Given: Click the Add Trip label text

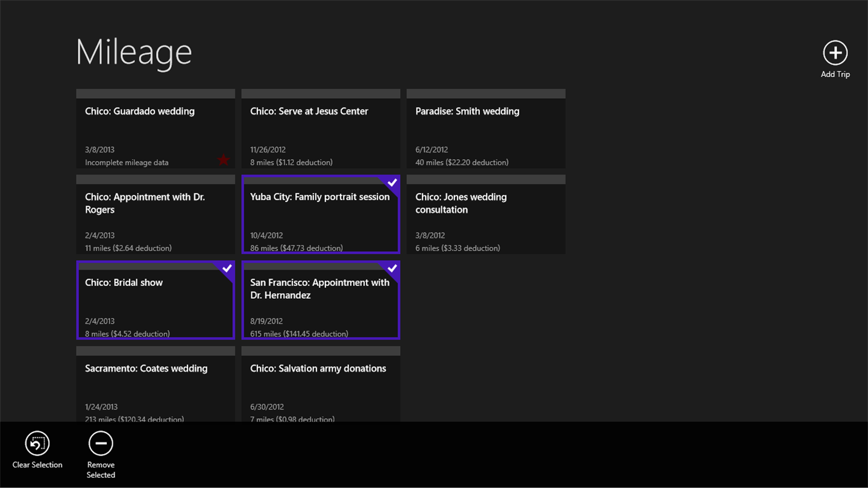Looking at the screenshot, I should [835, 74].
